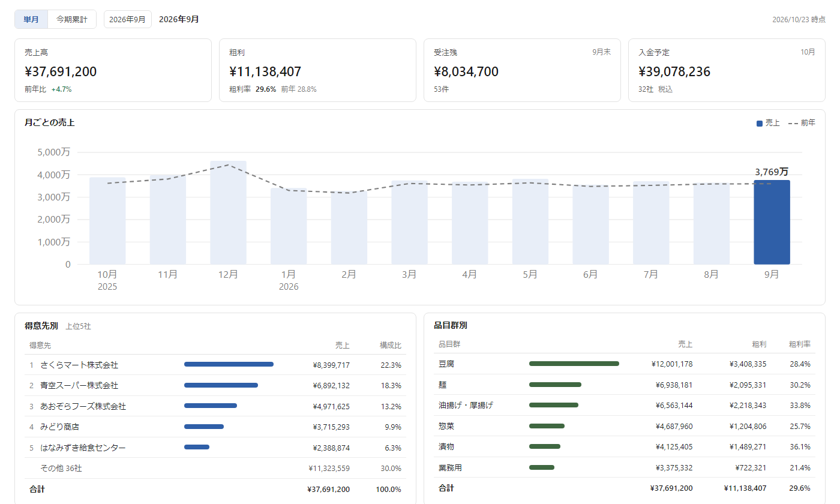Sort by the 粗利率 column header
This screenshot has height=504, width=840.
[799, 344]
